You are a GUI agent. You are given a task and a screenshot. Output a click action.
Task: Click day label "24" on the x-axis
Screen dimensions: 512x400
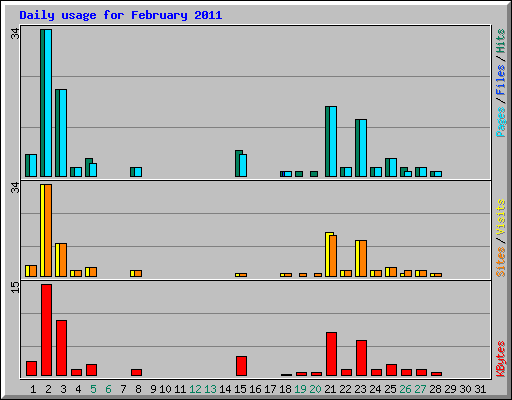[375, 389]
